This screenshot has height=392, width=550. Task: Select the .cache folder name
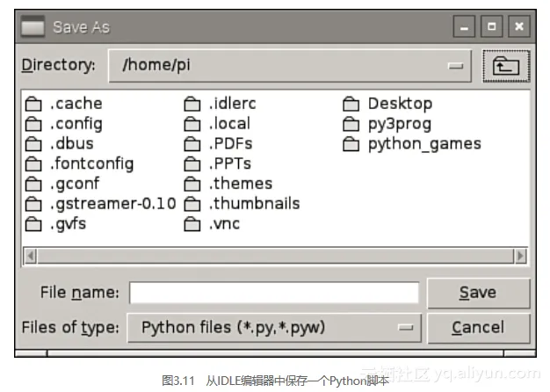coord(76,104)
